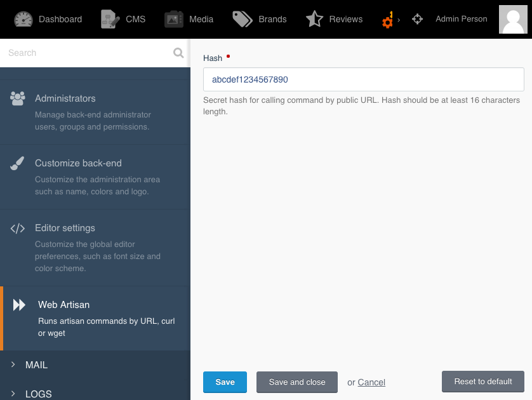Viewport: 532px width, 400px height.
Task: Click LOGS category heading
Action: (38, 394)
